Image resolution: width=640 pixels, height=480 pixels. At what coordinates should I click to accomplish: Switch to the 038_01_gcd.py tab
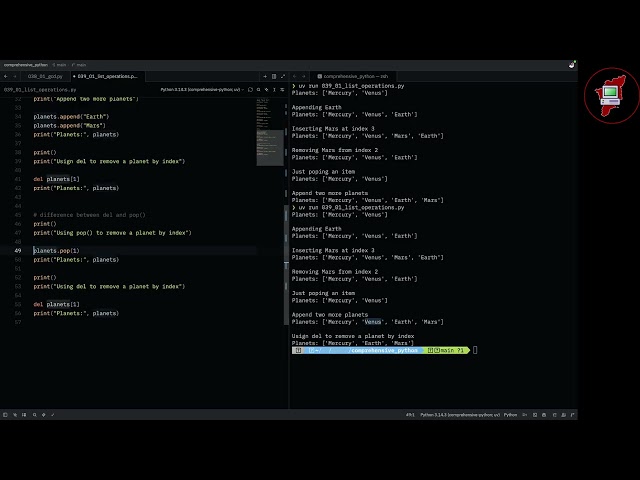(45, 76)
